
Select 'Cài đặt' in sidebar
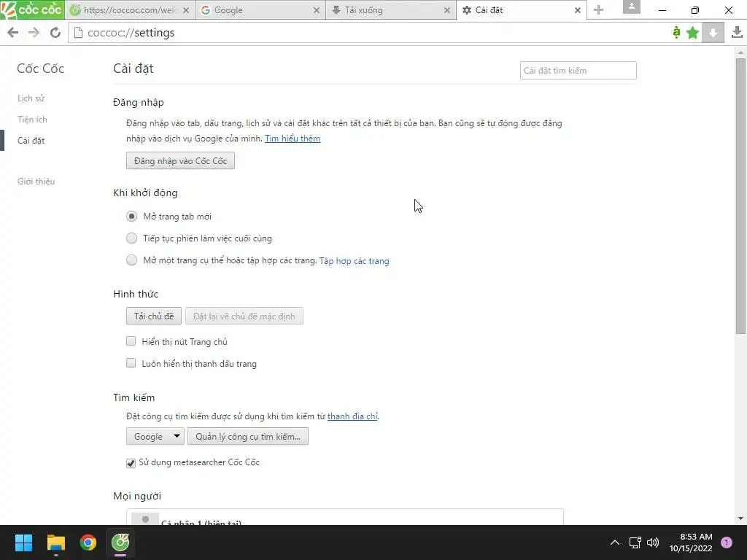(31, 141)
